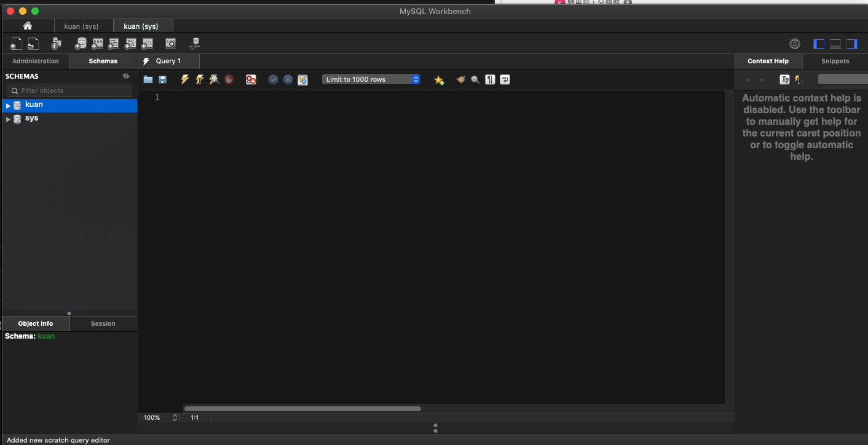Image resolution: width=868 pixels, height=445 pixels.
Task: Select the sys schema row
Action: pos(69,119)
